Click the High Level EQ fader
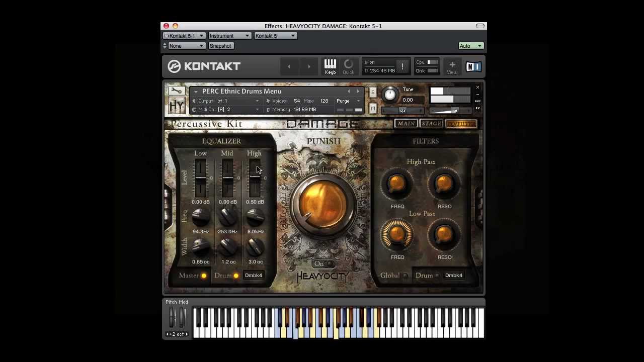This screenshot has height=362, width=644. 255,178
